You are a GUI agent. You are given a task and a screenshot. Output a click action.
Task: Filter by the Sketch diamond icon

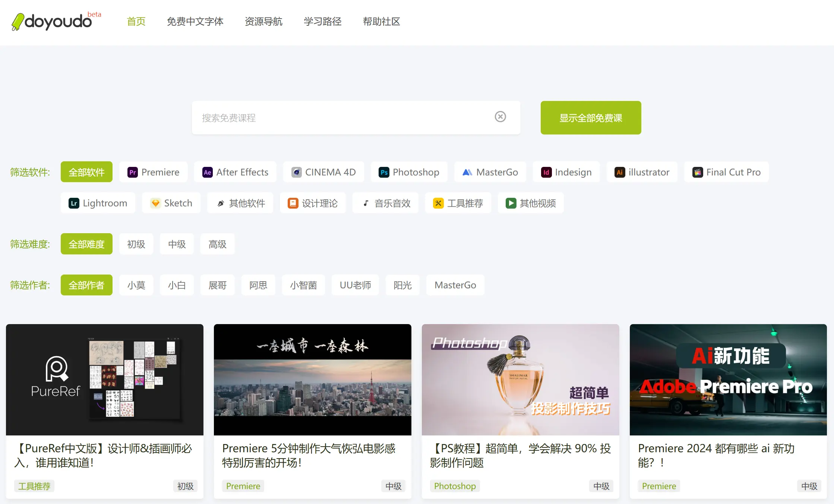pos(155,203)
